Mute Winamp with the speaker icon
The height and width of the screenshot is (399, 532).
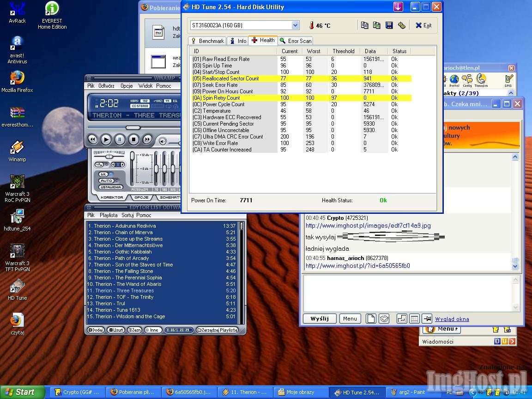[x=163, y=141]
